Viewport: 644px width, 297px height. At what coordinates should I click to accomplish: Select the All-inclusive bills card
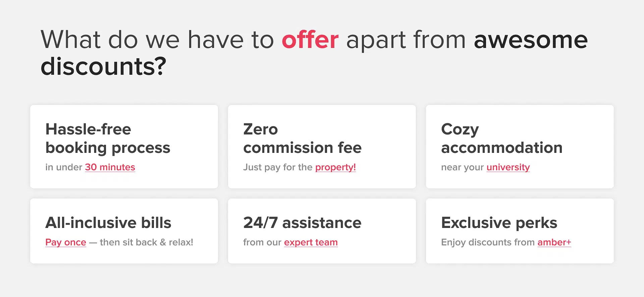tap(124, 231)
